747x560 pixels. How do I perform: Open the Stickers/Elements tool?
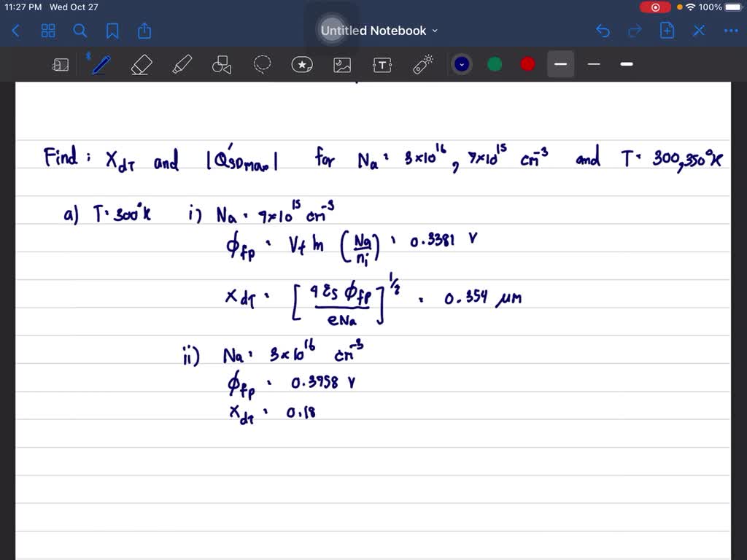point(302,64)
